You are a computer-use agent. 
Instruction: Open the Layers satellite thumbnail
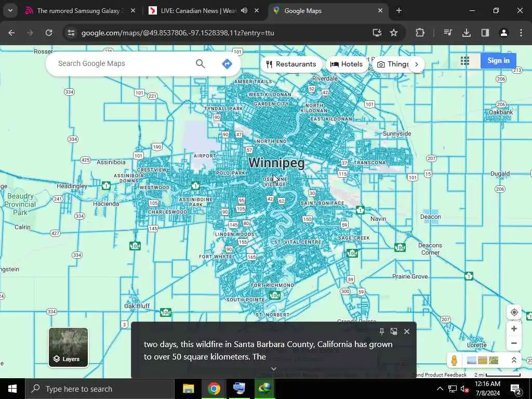[x=68, y=347]
